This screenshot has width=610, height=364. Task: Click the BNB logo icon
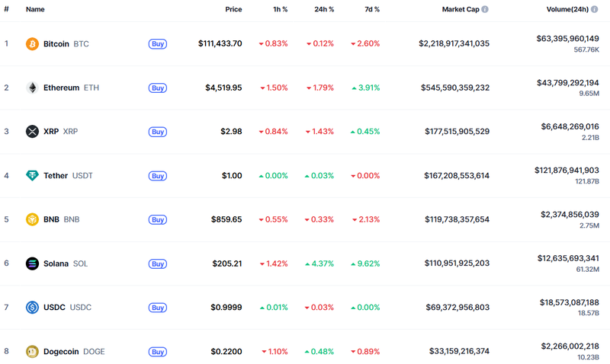click(32, 219)
